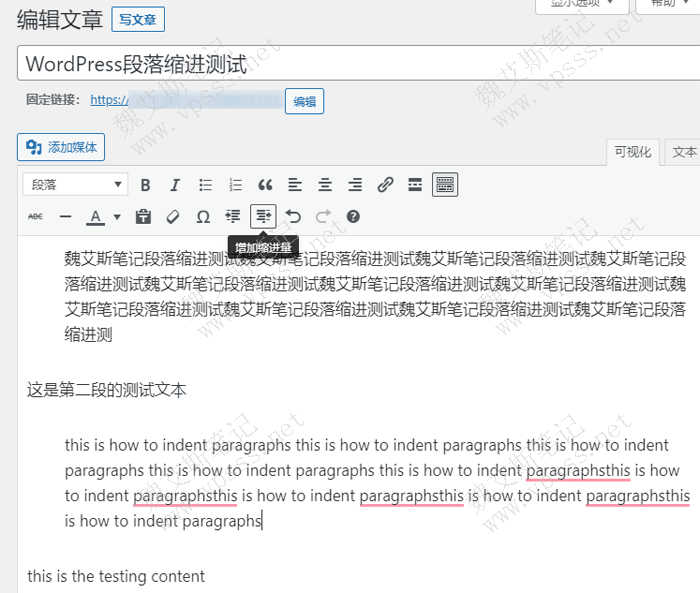This screenshot has height=593, width=700.
Task: Apply italic formatting
Action: tap(175, 185)
